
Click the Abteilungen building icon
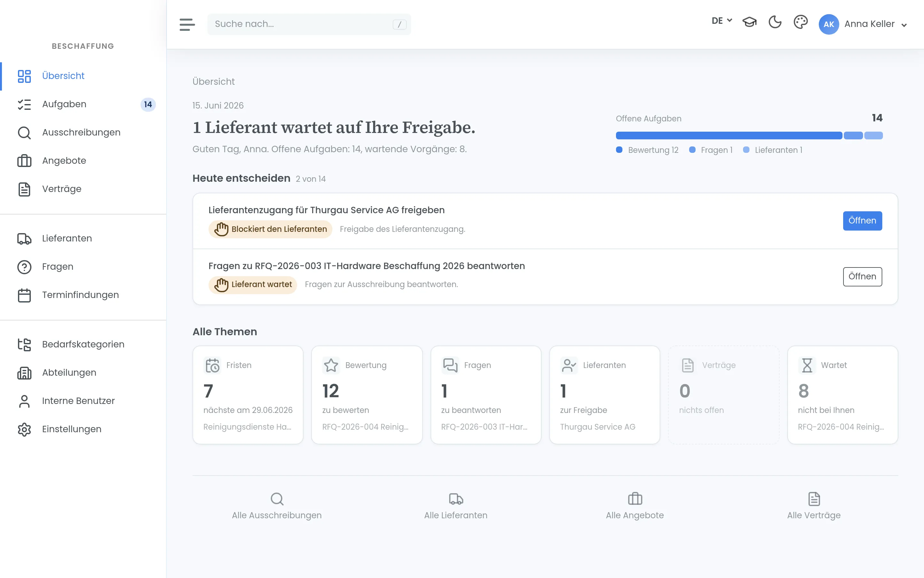coord(24,373)
